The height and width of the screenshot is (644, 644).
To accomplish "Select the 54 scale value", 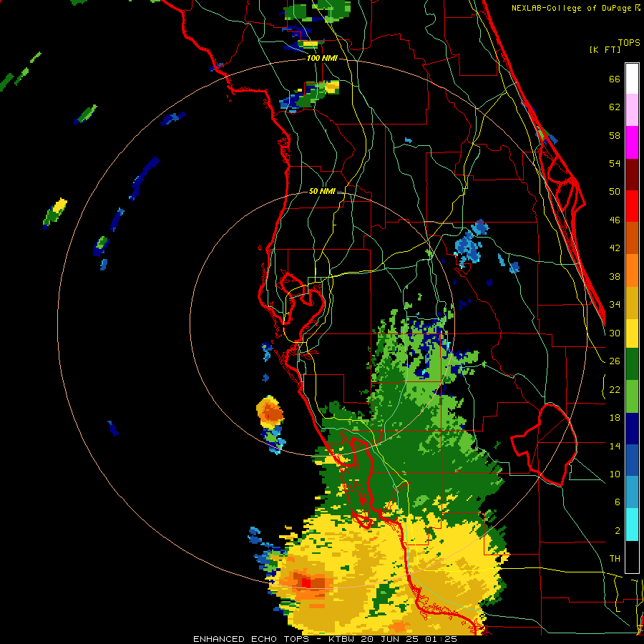I will [x=615, y=163].
